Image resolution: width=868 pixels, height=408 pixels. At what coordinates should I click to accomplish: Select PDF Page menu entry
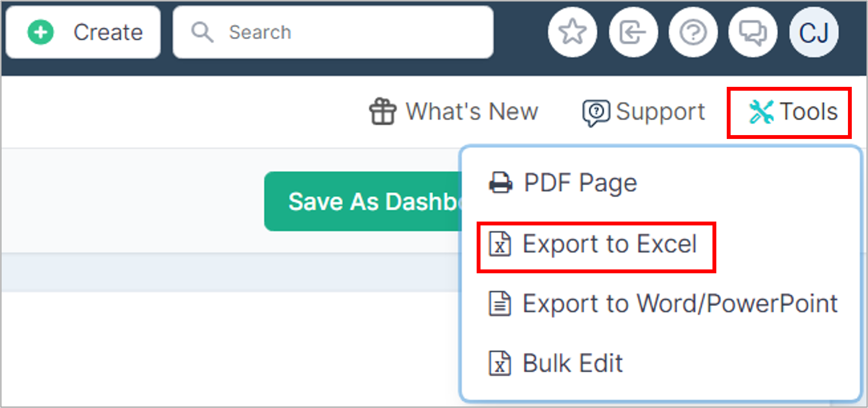tap(563, 183)
